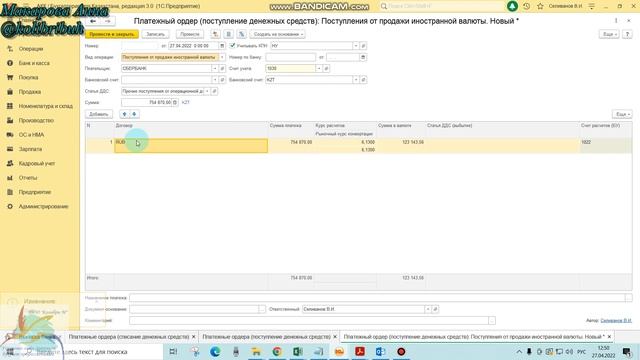The height and width of the screenshot is (360, 640).
Task: Open favorites star icon
Action: [540, 6]
